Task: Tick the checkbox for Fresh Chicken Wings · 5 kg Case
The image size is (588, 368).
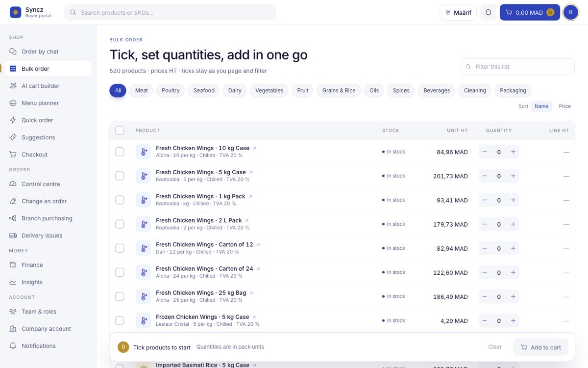Action: click(x=120, y=176)
